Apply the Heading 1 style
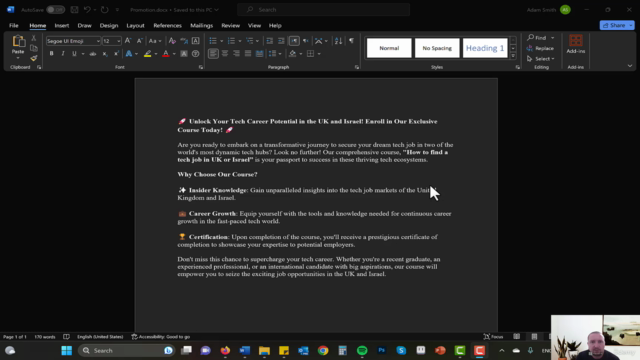640x360 pixels. (x=485, y=48)
